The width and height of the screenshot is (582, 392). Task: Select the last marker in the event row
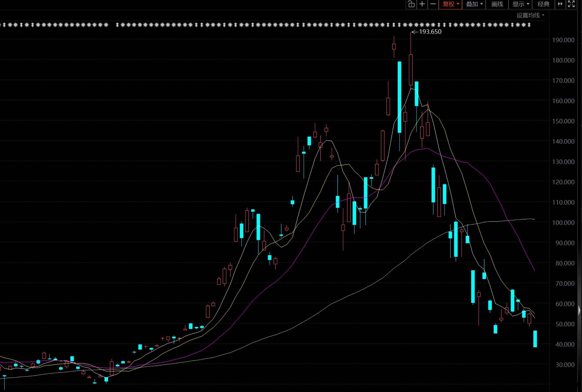pos(529,25)
